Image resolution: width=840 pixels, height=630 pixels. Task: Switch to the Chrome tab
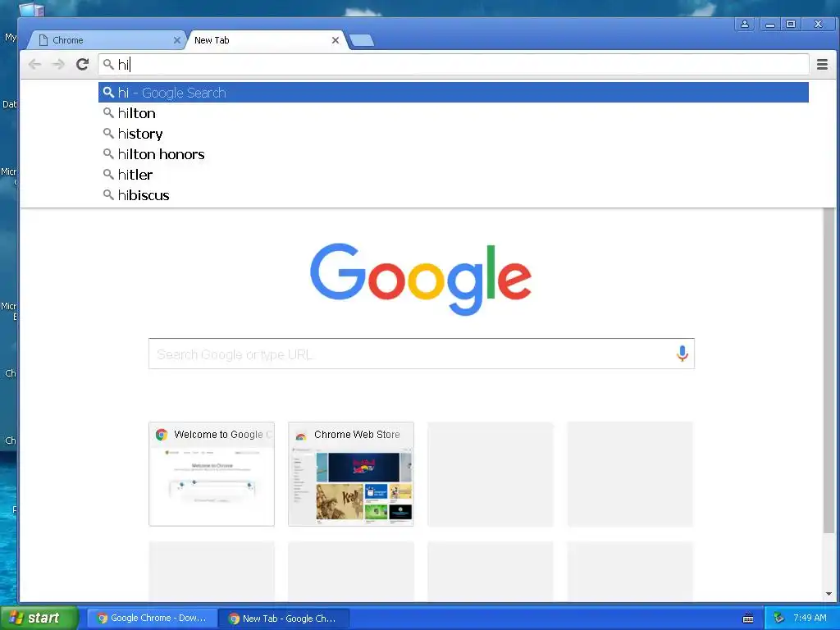click(107, 40)
